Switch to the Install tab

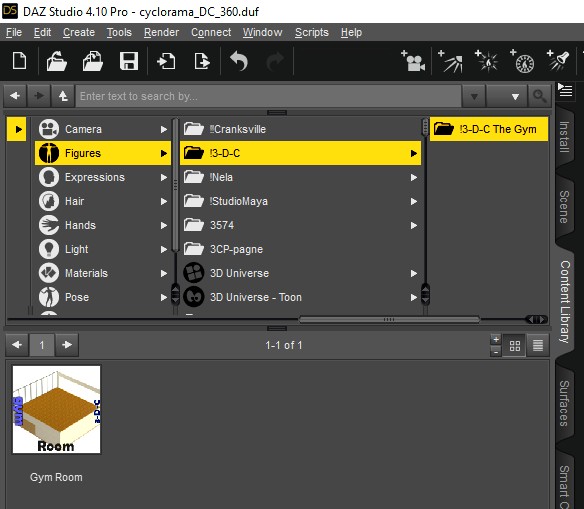564,137
